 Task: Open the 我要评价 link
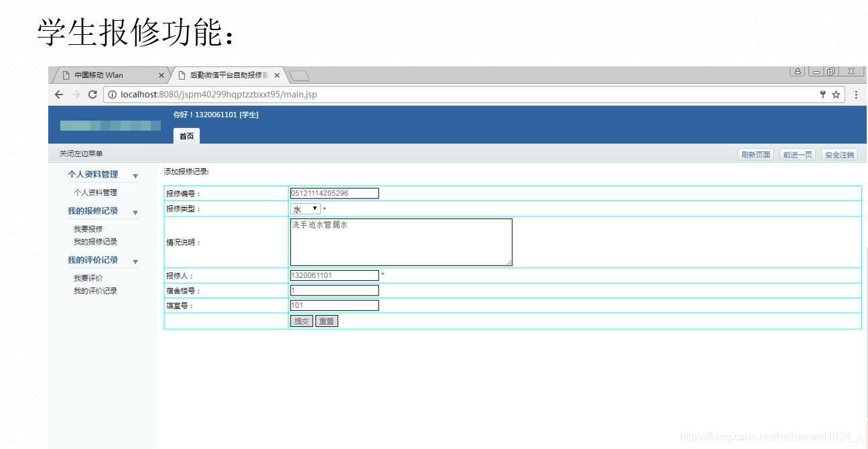coord(88,278)
